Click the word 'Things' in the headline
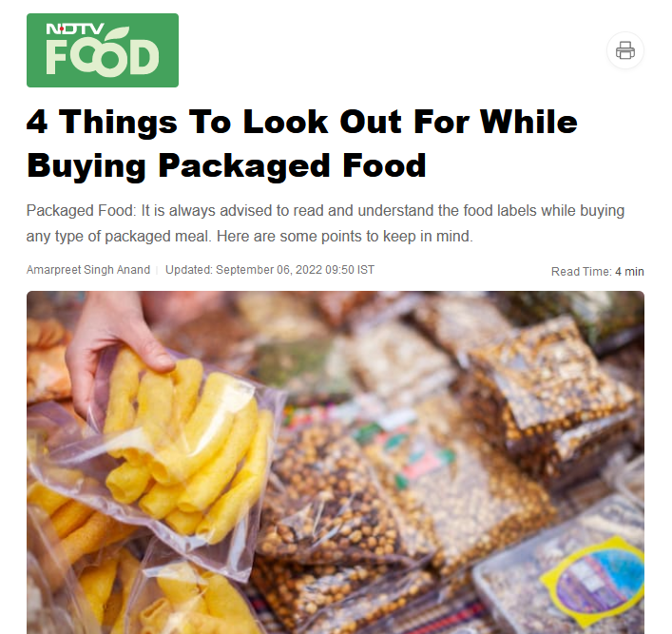The height and width of the screenshot is (634, 672). 118,122
